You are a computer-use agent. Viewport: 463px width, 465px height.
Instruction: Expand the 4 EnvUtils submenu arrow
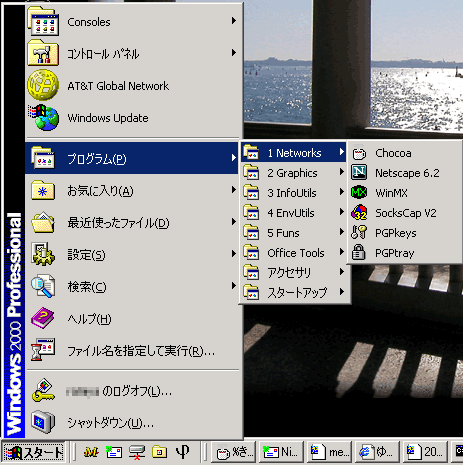pyautogui.click(x=342, y=212)
